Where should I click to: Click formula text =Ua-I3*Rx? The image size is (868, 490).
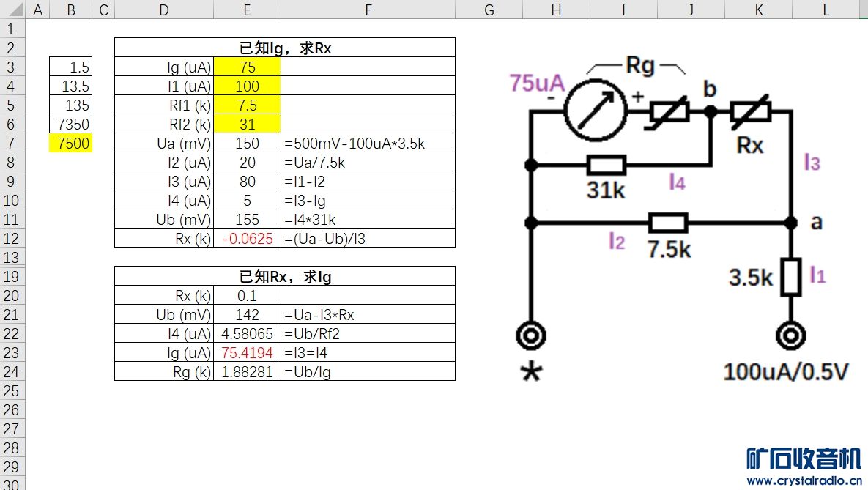tap(319, 315)
